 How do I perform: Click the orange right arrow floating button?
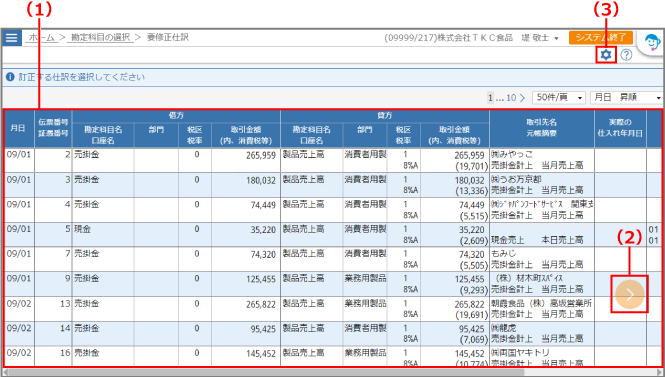(630, 294)
